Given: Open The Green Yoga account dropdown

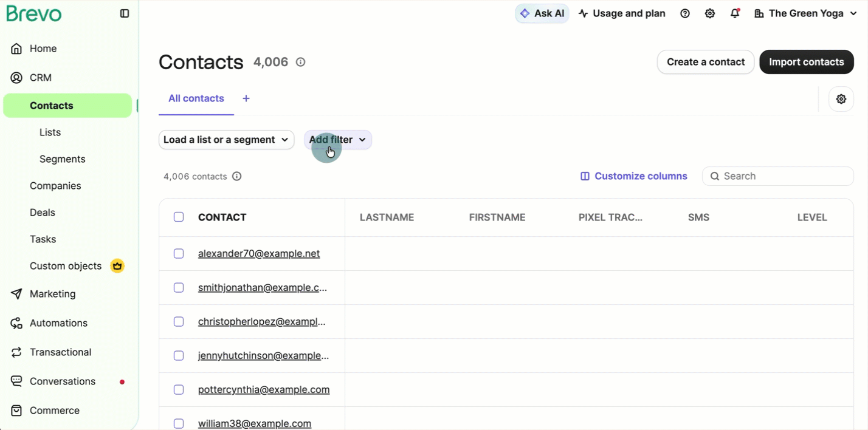Looking at the screenshot, I should [805, 13].
